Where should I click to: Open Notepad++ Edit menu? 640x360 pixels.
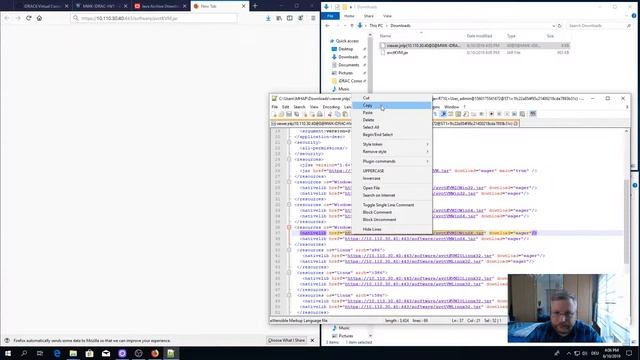(285, 107)
